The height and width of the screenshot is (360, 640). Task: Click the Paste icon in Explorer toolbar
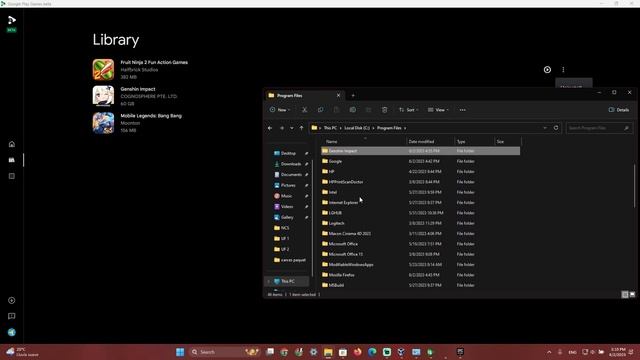336,110
